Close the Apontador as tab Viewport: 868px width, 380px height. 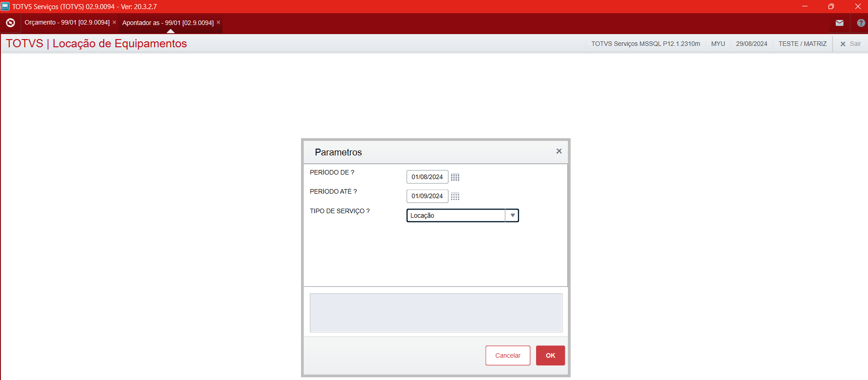pyautogui.click(x=218, y=22)
